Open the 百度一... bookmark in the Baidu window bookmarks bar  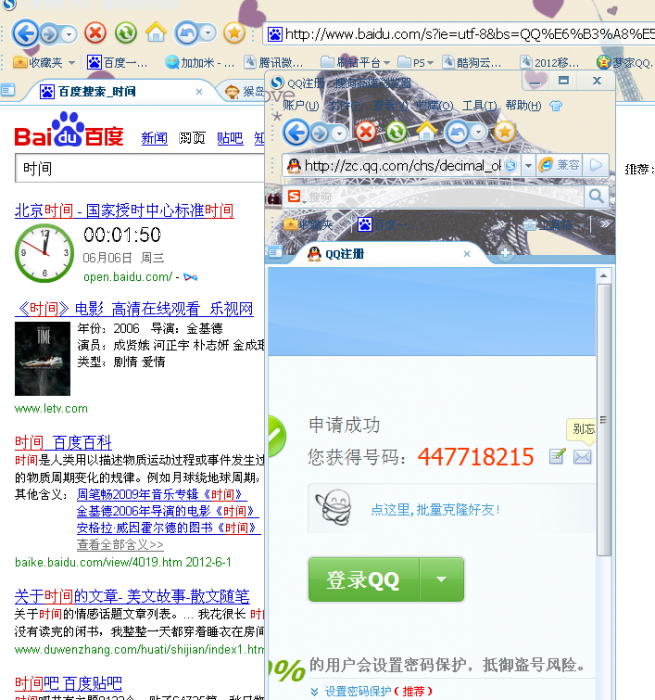point(117,62)
